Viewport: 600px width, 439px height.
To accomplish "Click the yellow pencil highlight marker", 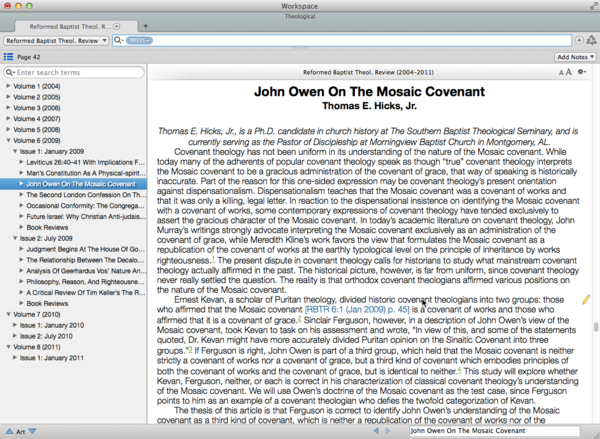I will (586, 299).
